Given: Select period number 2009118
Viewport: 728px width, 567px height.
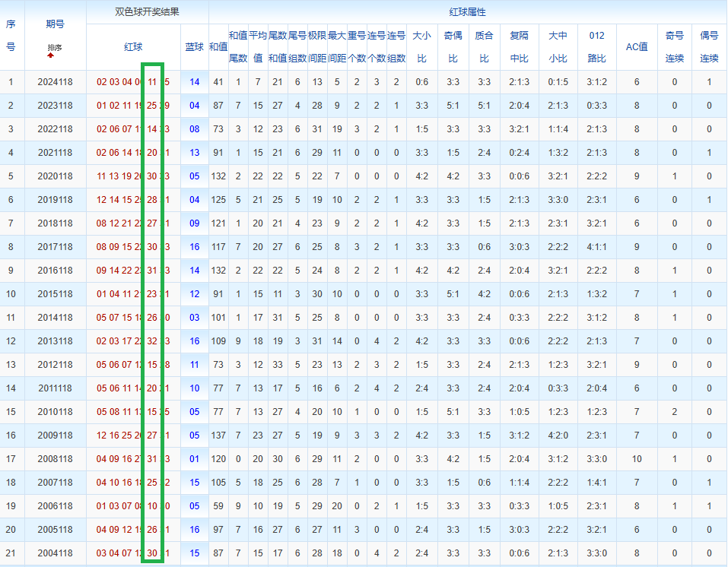Looking at the screenshot, I should [x=56, y=436].
